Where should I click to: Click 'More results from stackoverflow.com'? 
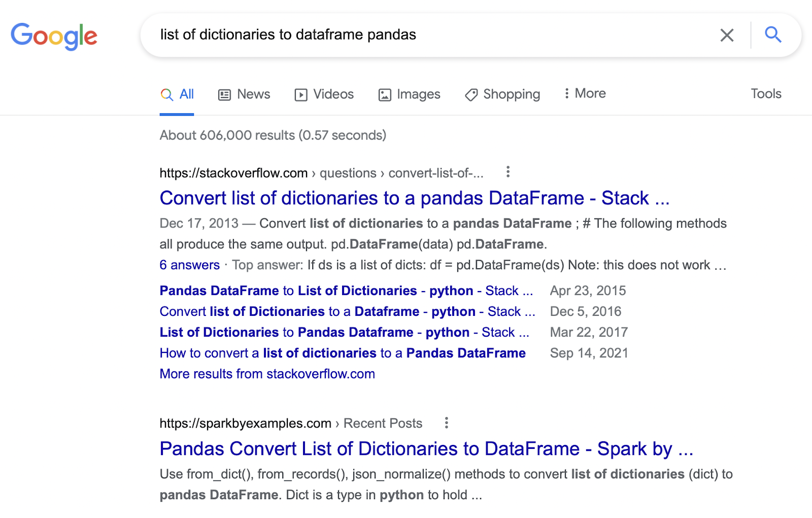[x=267, y=374]
